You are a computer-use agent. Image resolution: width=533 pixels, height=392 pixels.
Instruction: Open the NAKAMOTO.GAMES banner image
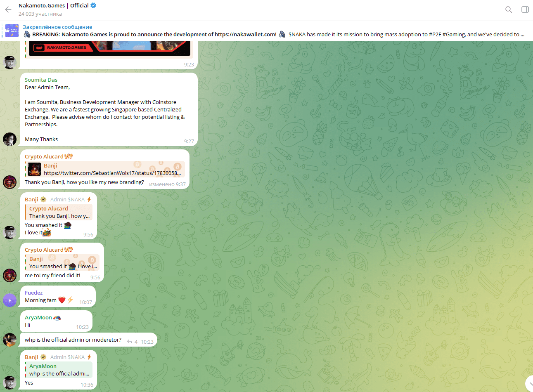[109, 48]
